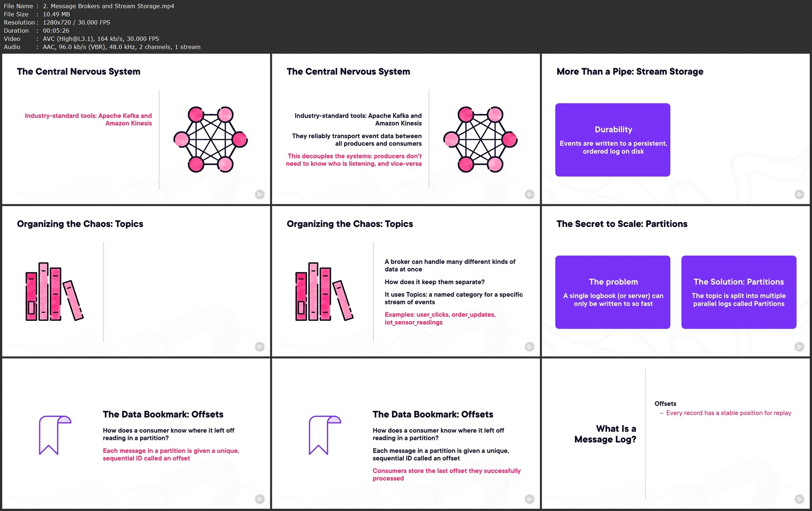The image size is (812, 511).
Task: Click the 'What Is a Message Log?' heading
Action: (605, 434)
